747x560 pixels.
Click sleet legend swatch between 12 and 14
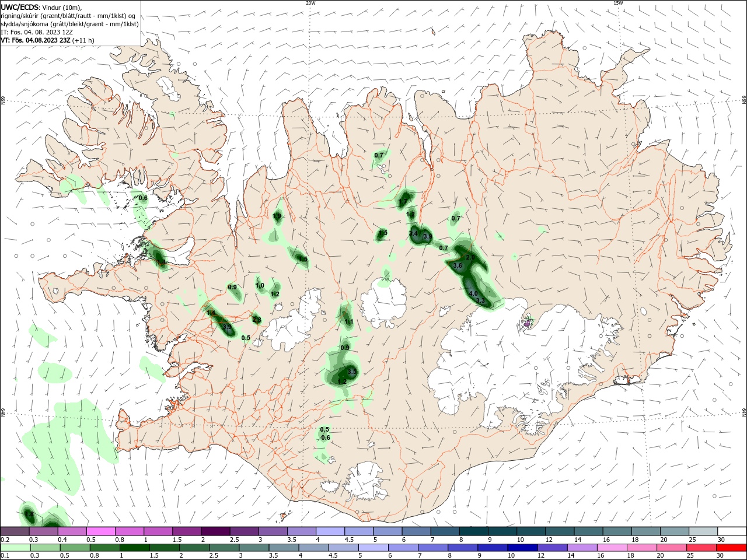coord(560,531)
